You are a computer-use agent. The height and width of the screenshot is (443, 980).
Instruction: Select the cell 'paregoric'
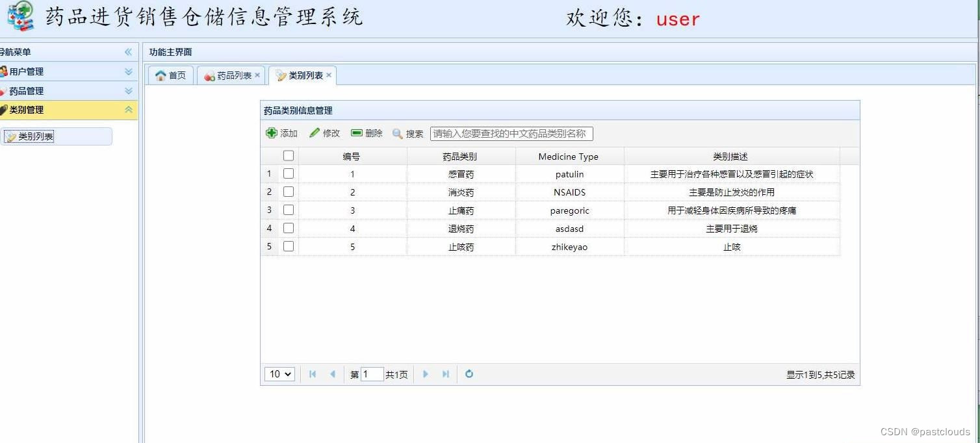[x=569, y=210]
